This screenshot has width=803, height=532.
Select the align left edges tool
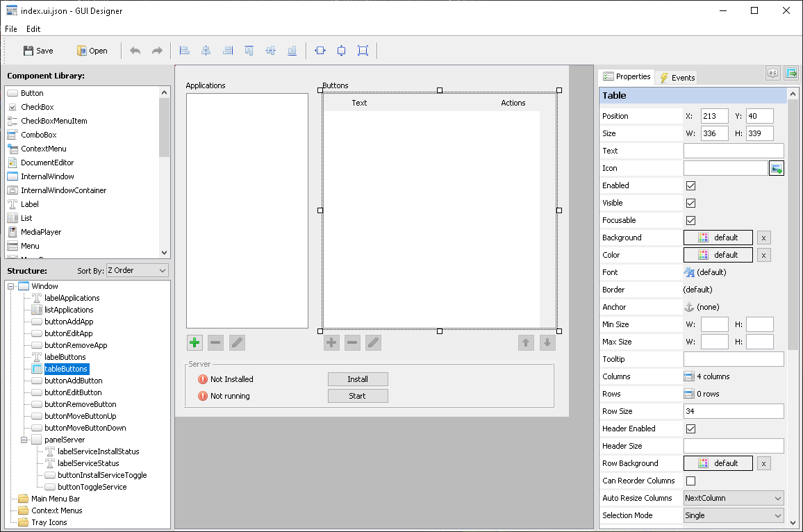coord(184,50)
